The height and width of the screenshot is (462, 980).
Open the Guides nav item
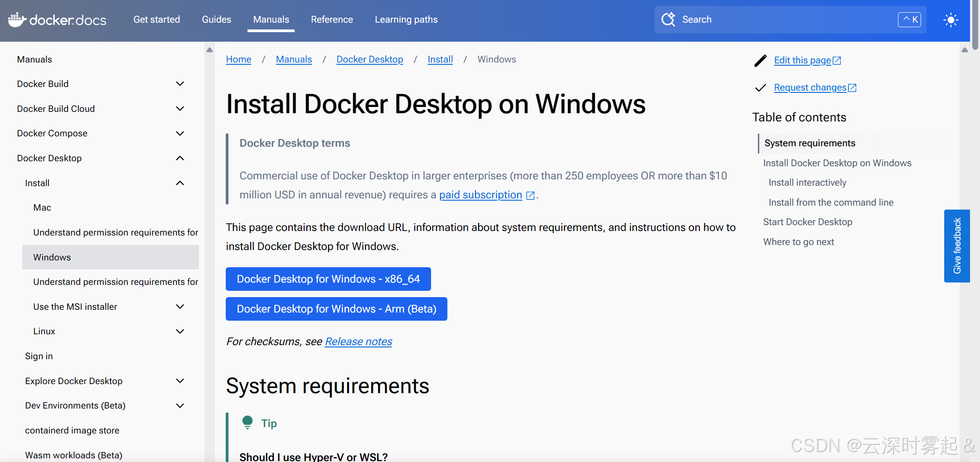pos(216,19)
